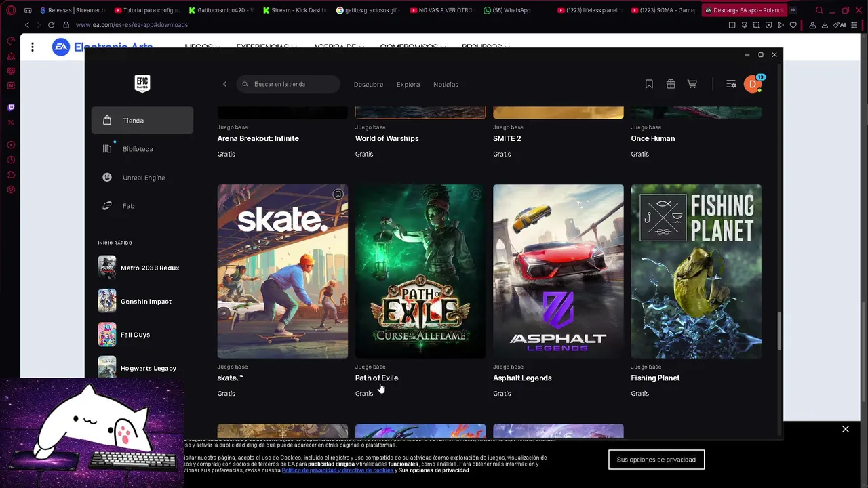Click the heart bookmark icon in address bar
This screenshot has height=488, width=868.
coord(793,25)
